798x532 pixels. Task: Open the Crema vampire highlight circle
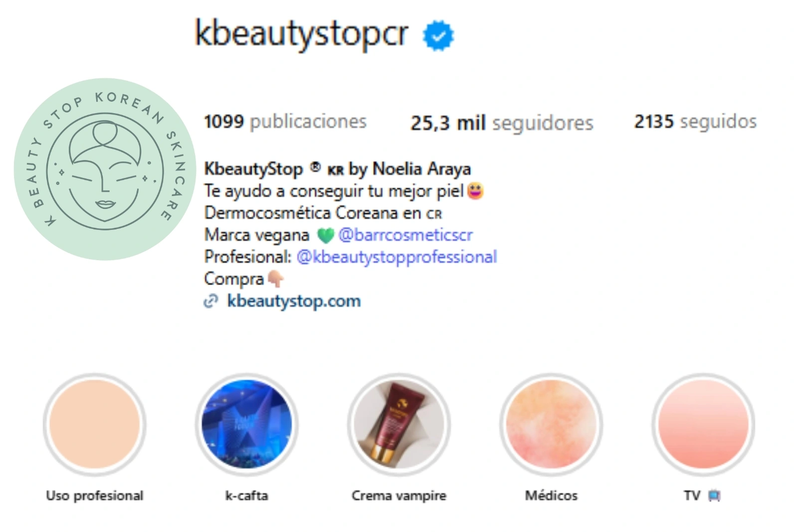point(399,424)
